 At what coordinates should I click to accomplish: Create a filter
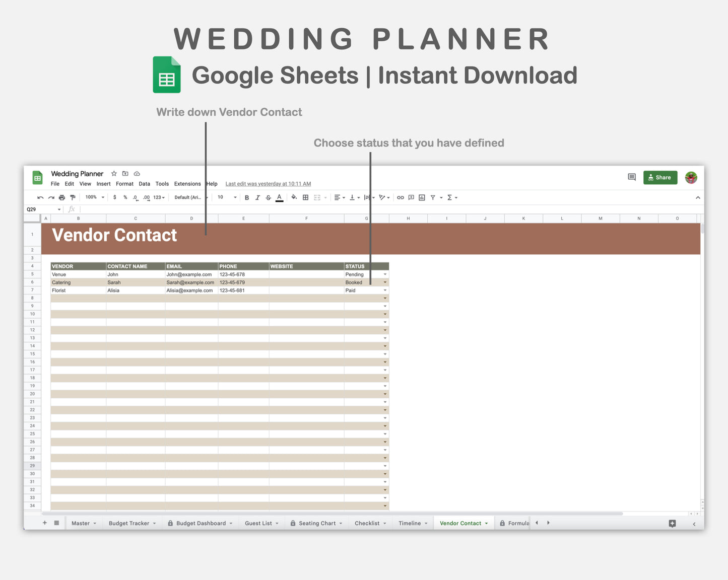coord(434,197)
